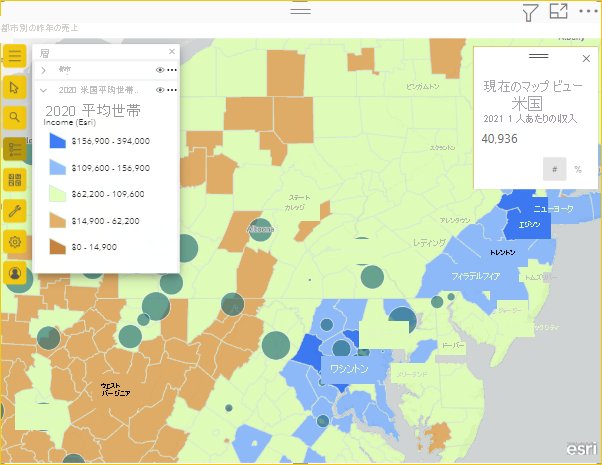The height and width of the screenshot is (465, 602).
Task: Toggle the layers list tool
Action: click(15, 149)
